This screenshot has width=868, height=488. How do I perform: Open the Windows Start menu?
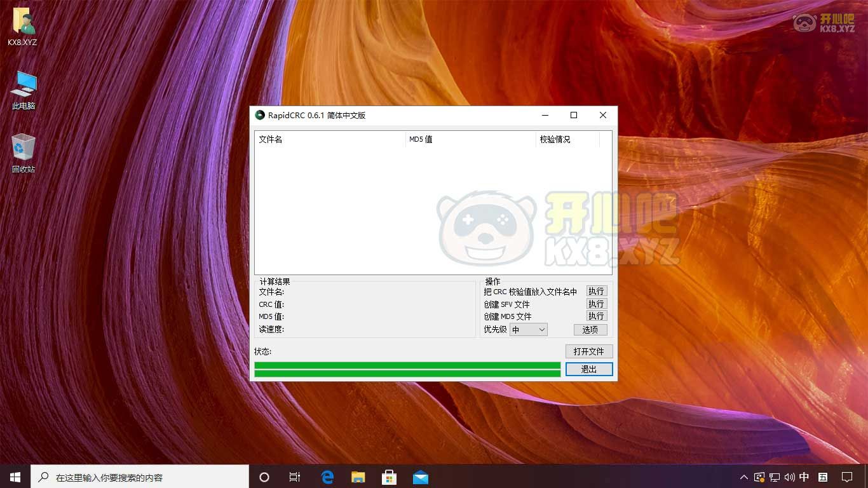point(15,477)
